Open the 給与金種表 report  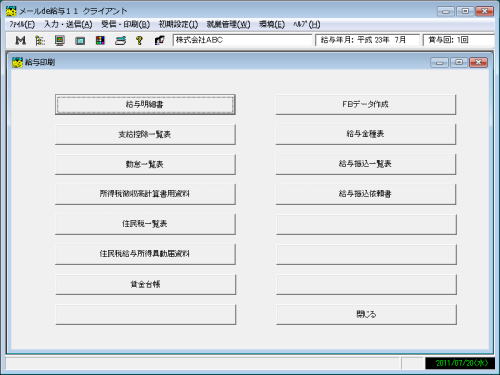(366, 135)
